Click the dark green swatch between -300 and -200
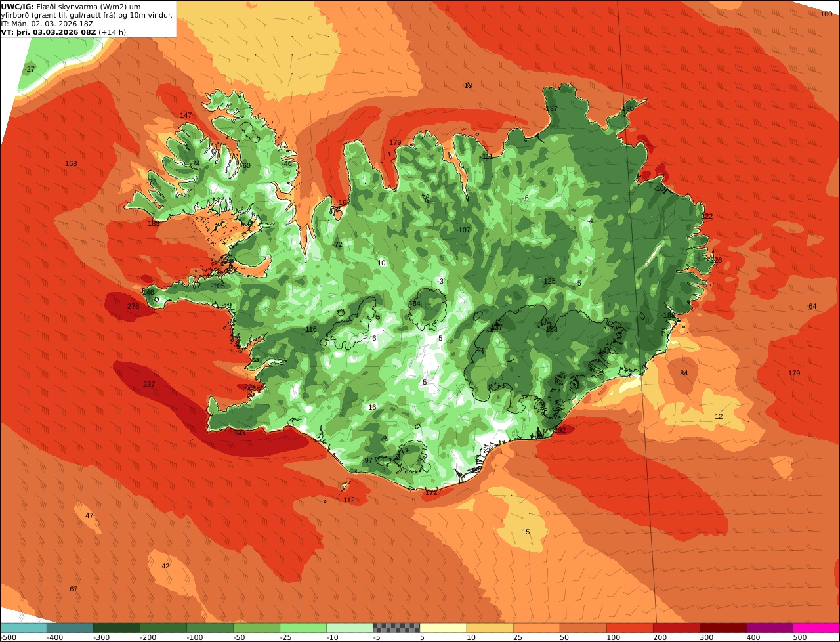Image resolution: width=840 pixels, height=642 pixels. pyautogui.click(x=116, y=628)
